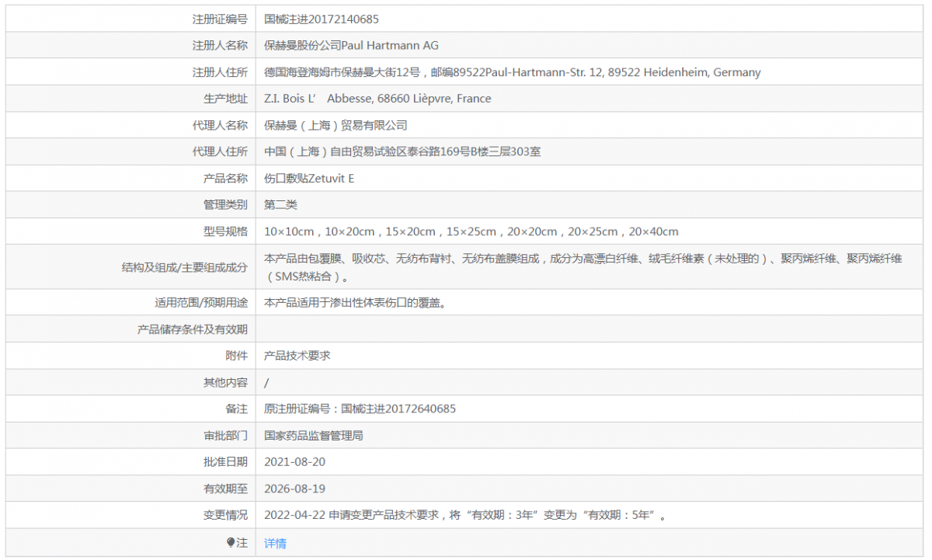The width and height of the screenshot is (932, 560).
Task: Select the text 本产品适用于渗出性体表伤口的覆盖。
Action: [357, 303]
